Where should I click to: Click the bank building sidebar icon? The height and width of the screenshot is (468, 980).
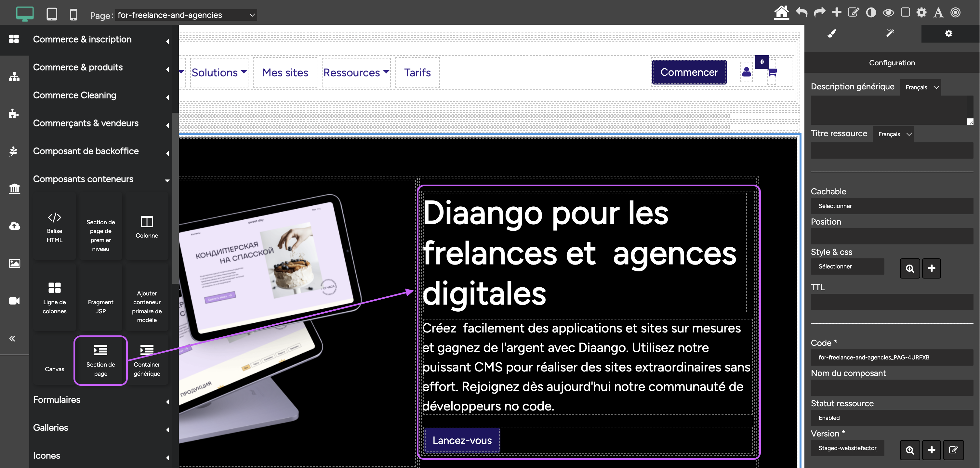[14, 188]
